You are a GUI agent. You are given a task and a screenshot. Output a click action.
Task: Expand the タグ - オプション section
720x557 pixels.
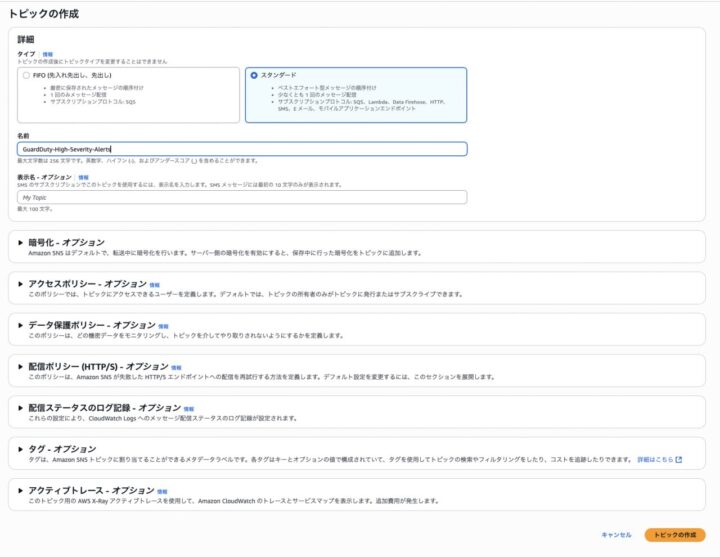(21, 449)
